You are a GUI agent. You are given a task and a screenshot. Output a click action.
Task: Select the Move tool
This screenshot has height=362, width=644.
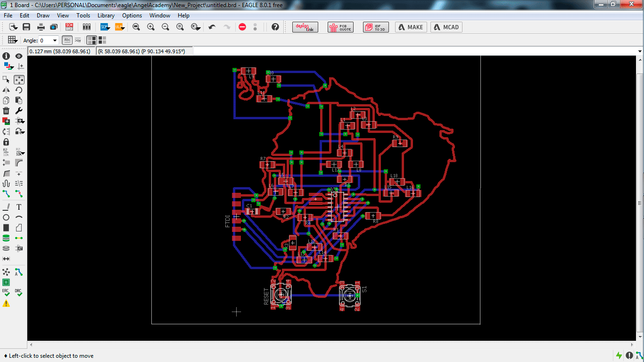(x=19, y=79)
